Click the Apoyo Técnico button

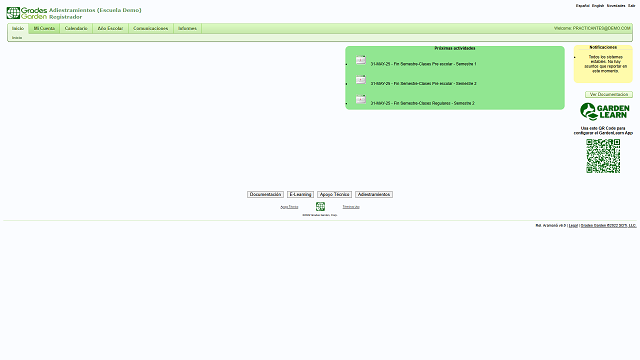click(x=334, y=195)
